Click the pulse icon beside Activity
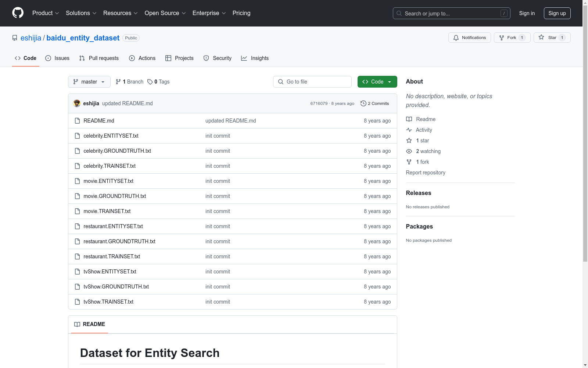Screen dimensions: 588x368 tap(409, 130)
